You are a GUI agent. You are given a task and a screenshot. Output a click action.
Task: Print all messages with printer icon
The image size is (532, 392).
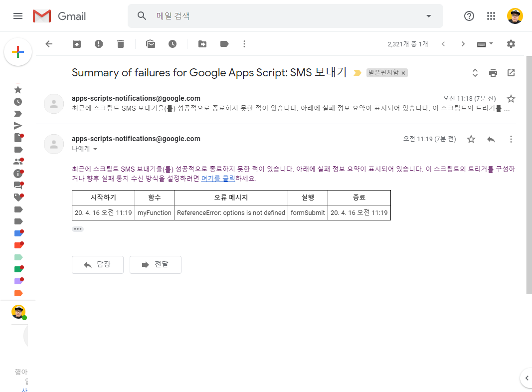(x=493, y=73)
